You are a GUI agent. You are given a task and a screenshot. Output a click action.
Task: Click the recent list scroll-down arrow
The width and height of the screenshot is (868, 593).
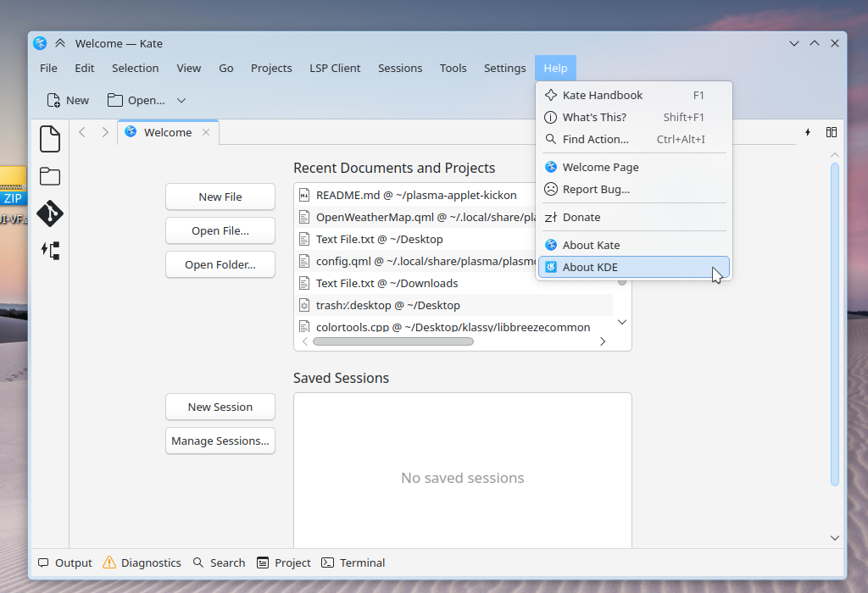pyautogui.click(x=622, y=322)
